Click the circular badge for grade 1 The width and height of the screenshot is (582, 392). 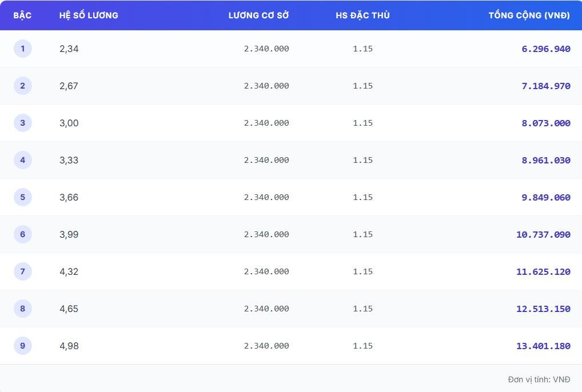[x=23, y=49]
